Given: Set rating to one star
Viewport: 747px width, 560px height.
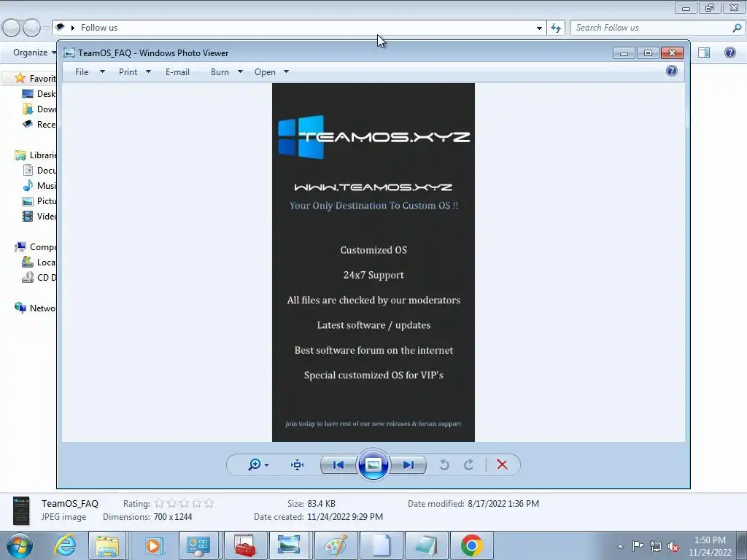Looking at the screenshot, I should pos(160,503).
